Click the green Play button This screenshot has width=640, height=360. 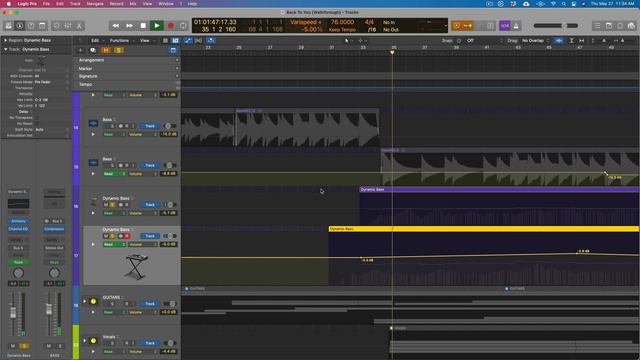[x=157, y=26]
